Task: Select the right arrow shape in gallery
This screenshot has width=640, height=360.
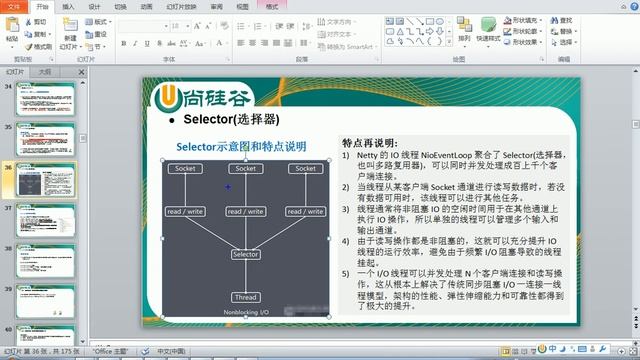Action: coord(430,31)
